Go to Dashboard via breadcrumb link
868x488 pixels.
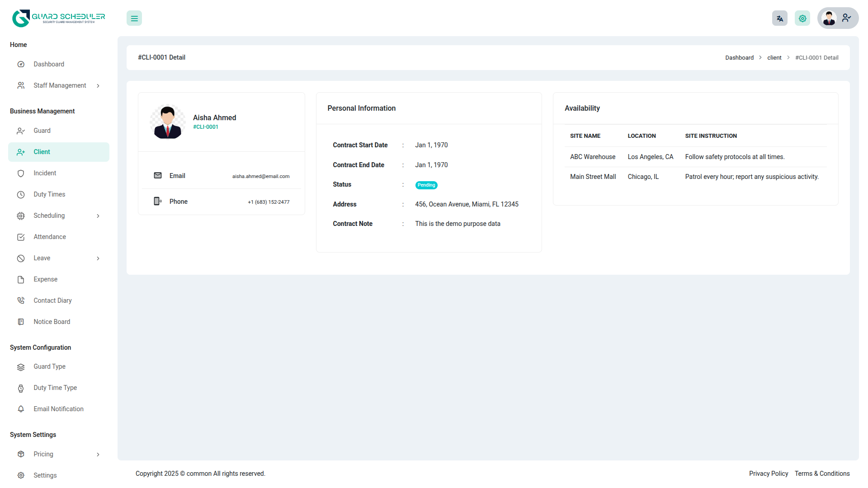(x=739, y=58)
